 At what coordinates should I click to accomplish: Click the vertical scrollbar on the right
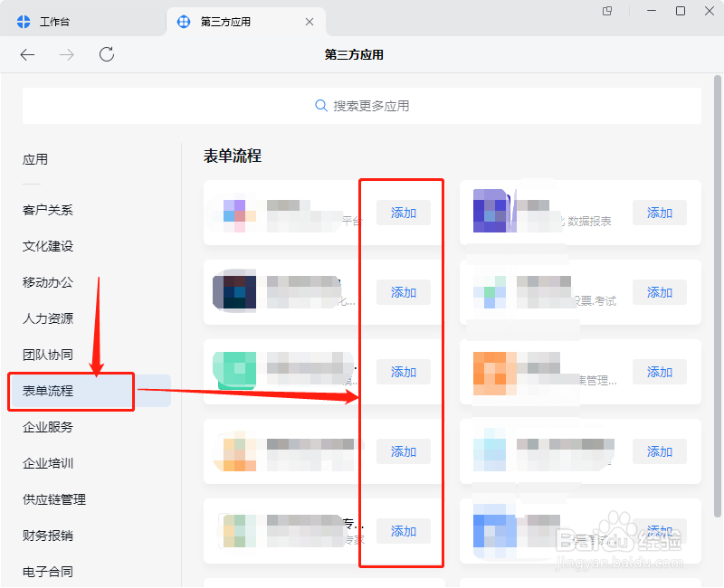coord(717,296)
